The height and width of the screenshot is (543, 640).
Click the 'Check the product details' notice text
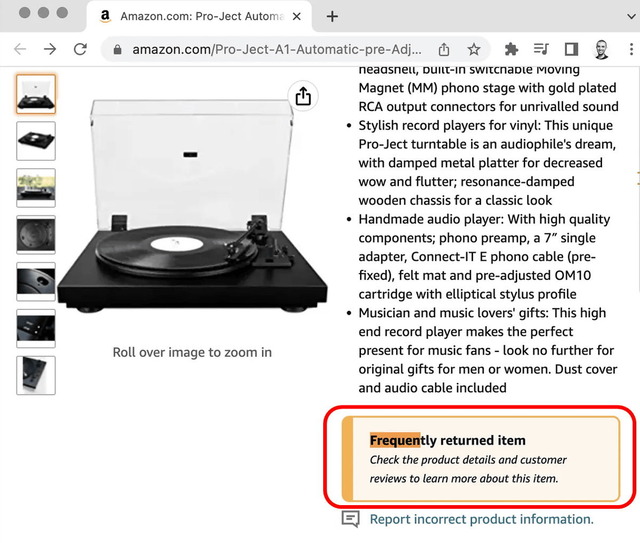point(468,469)
